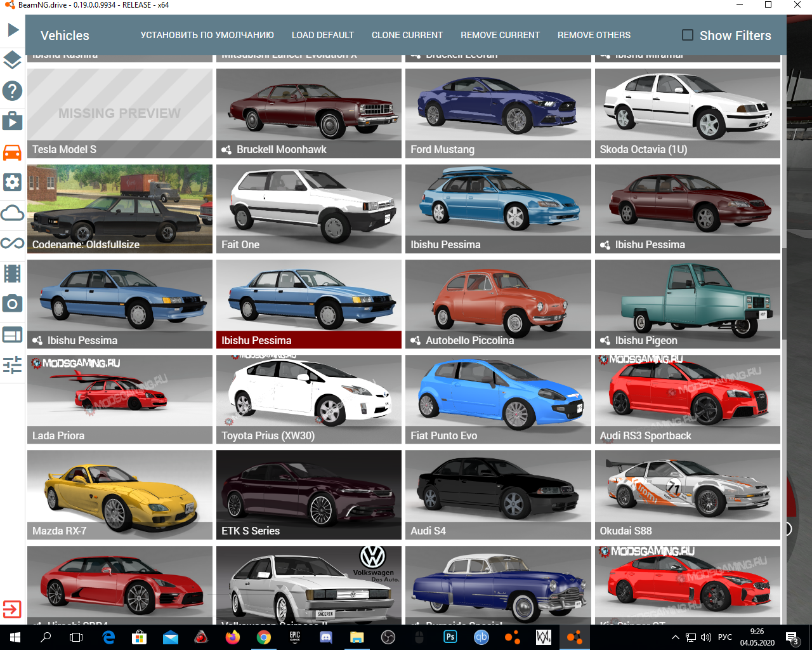
Task: Select the white Volkswagen car thumbnail
Action: (309, 585)
